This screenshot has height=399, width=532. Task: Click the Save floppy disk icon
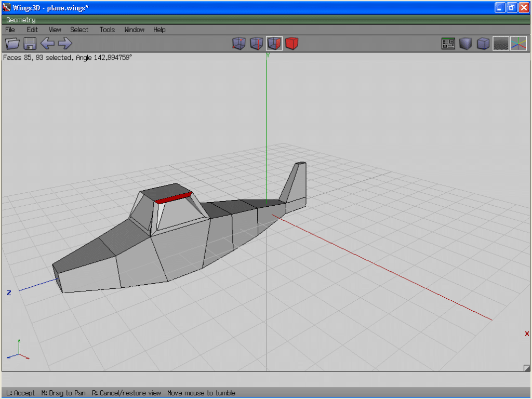click(x=30, y=44)
